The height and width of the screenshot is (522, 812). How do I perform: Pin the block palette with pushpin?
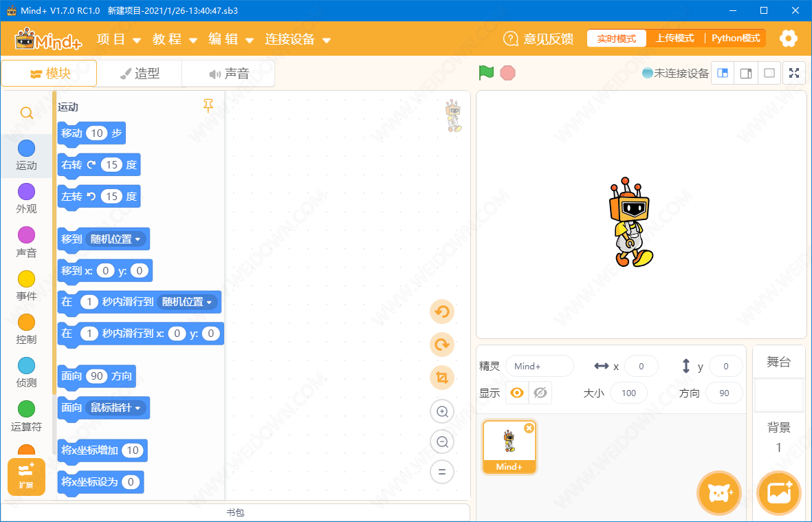[208, 106]
